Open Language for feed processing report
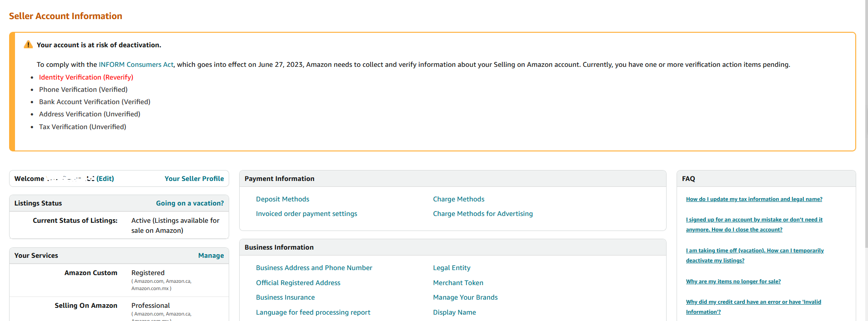This screenshot has height=321, width=868. [313, 312]
